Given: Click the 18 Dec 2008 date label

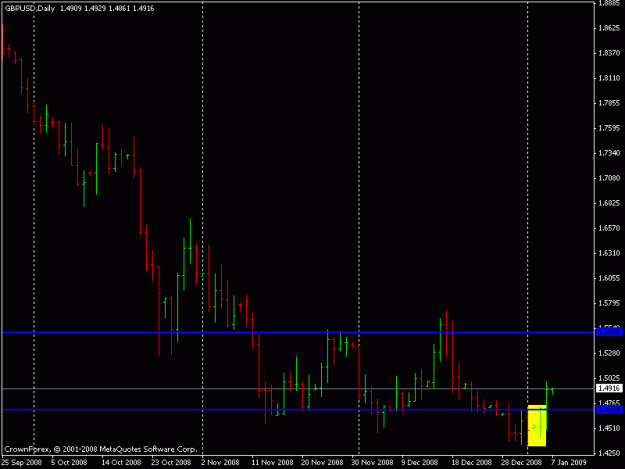Looking at the screenshot, I should click(x=472, y=462).
